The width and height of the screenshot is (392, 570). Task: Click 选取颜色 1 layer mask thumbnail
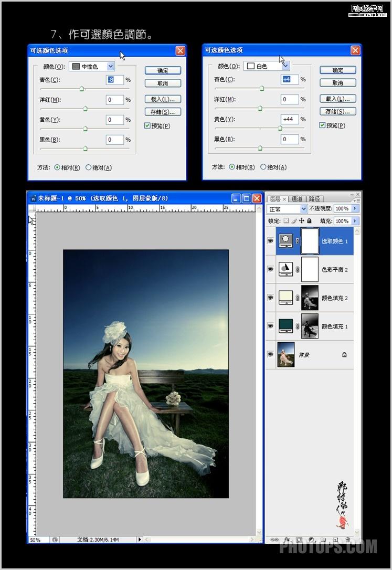[310, 241]
